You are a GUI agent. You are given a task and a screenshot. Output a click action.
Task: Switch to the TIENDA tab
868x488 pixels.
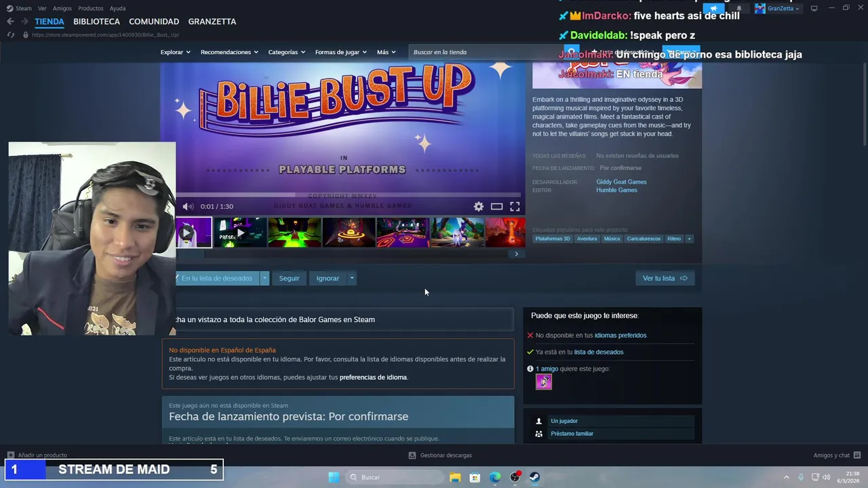click(50, 22)
